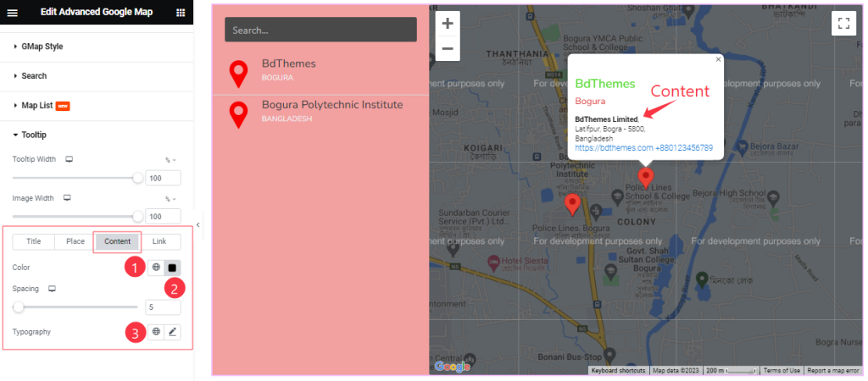Click the red map pin below the tooltip
This screenshot has height=381, width=868.
click(x=645, y=178)
